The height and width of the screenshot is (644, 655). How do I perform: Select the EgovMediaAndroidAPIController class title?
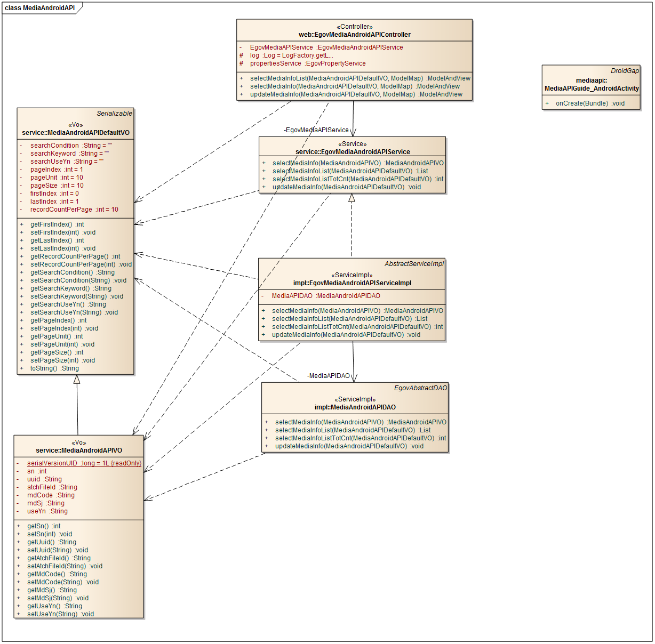[354, 35]
